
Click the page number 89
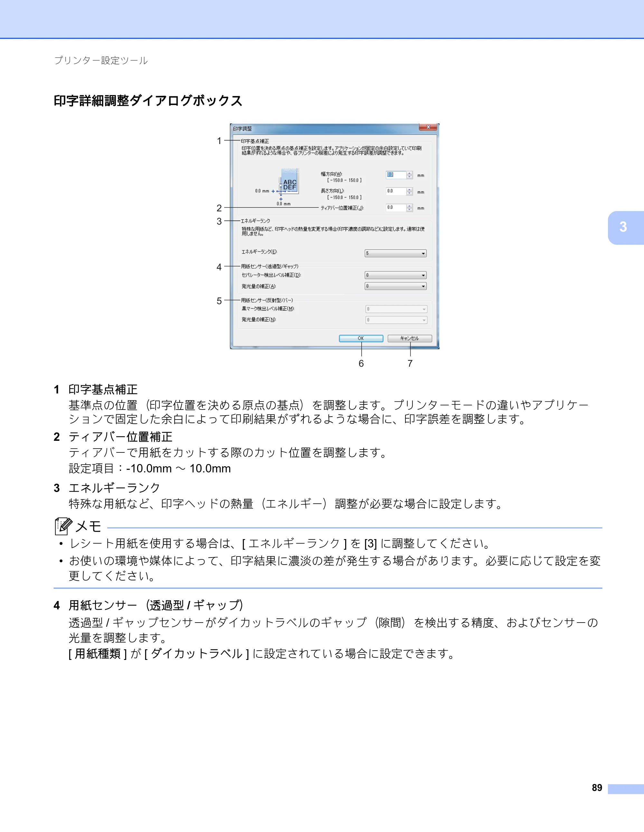[x=597, y=788]
